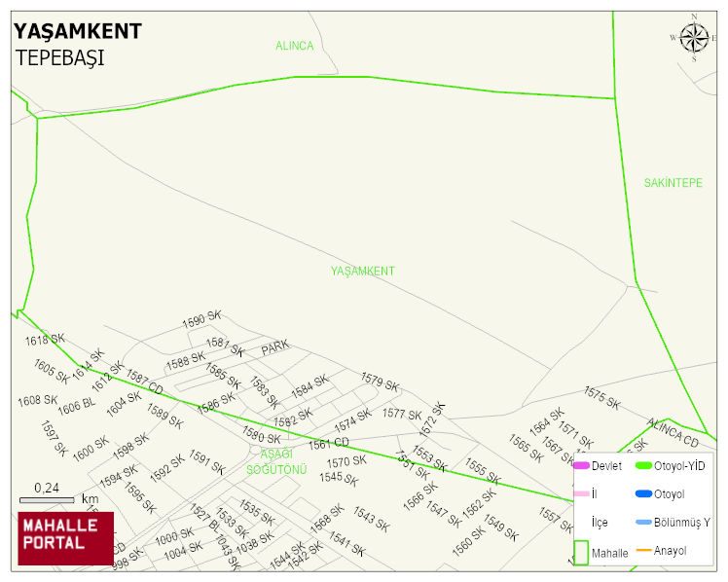Viewport: 728px width, 582px height.
Task: Select the SAKİNTEPE neighborhood label
Action: pos(673,183)
